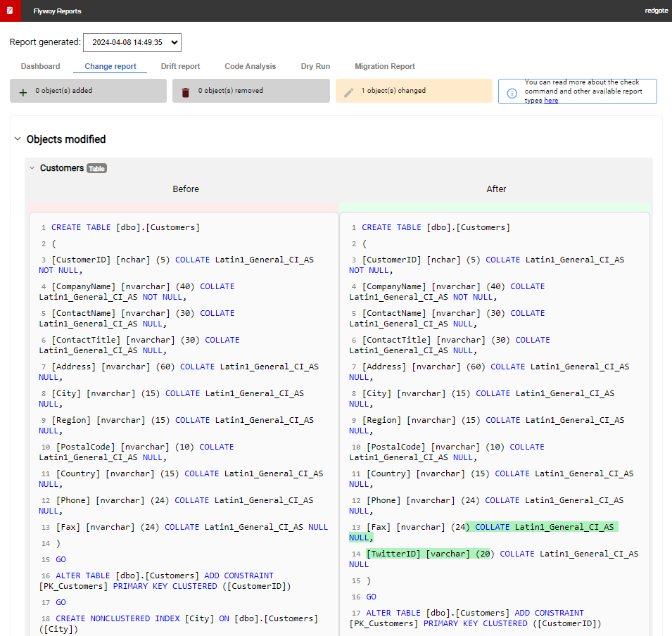Click the After pane highlighted COLLATE on Fax line
Screen dimensions: 672x636
coord(493,527)
